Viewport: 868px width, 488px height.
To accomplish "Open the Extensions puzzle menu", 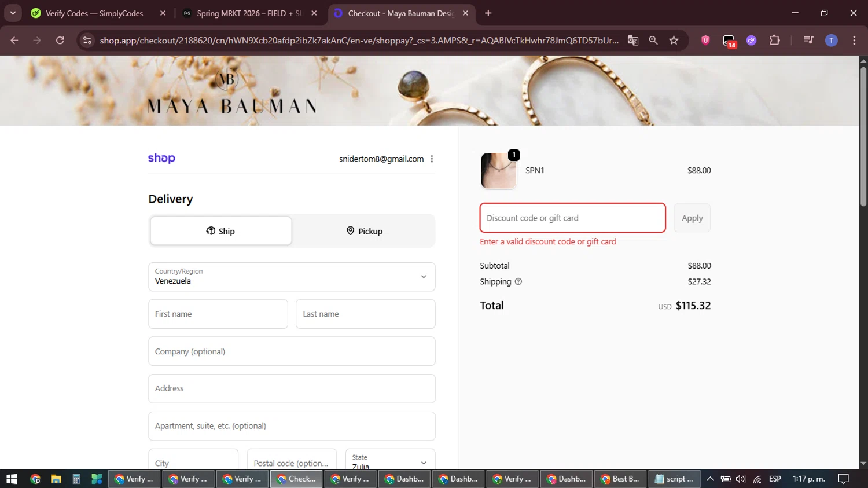I will click(774, 40).
